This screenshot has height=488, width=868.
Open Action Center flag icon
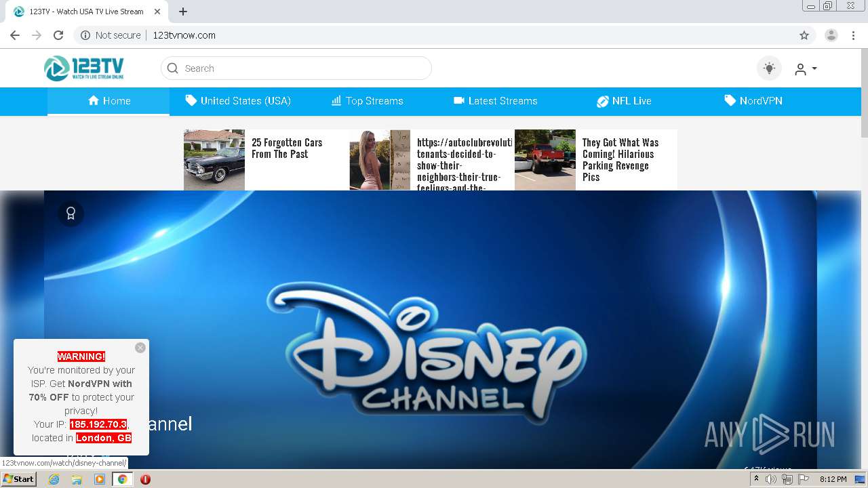coord(804,479)
